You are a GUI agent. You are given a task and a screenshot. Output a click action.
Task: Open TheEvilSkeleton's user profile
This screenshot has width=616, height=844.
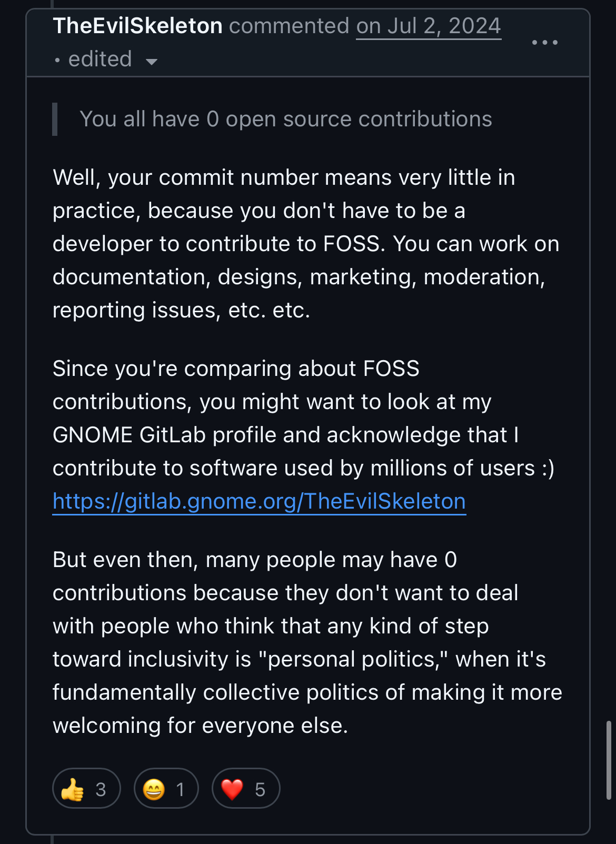pyautogui.click(x=137, y=26)
